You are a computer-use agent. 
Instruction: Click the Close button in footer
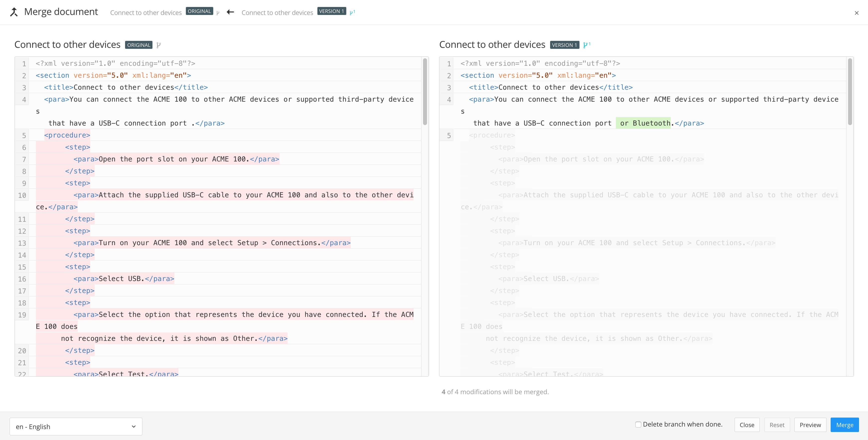pyautogui.click(x=747, y=425)
